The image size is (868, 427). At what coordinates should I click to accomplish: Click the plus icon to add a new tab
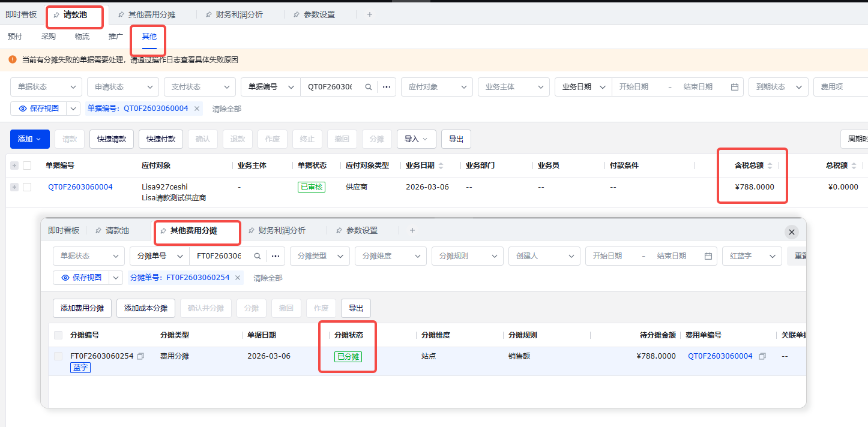370,14
